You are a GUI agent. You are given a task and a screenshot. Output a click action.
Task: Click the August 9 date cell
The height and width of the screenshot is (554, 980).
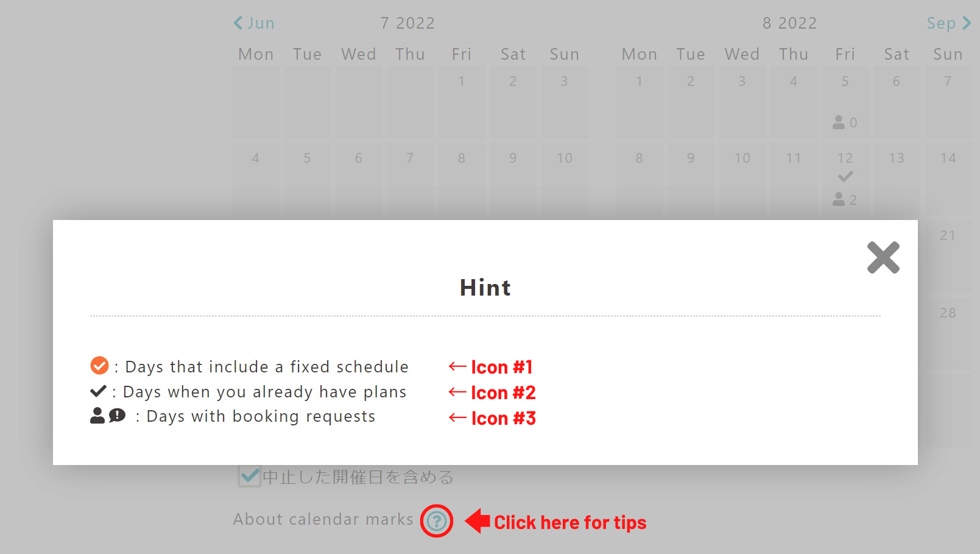click(690, 178)
